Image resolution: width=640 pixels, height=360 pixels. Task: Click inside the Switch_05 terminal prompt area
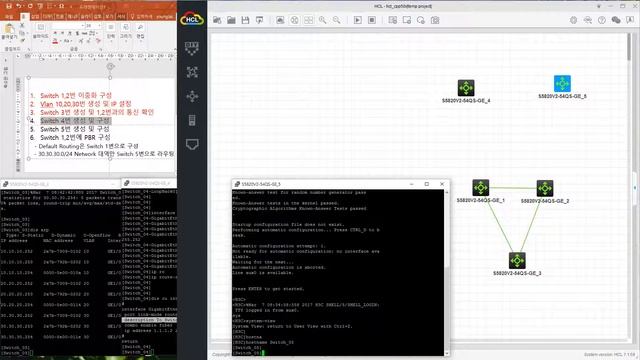tap(338, 272)
